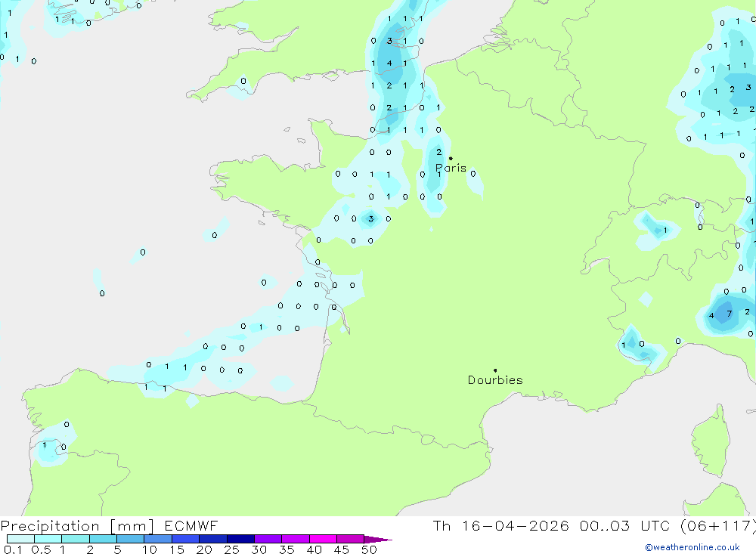Click the legend label 10

(x=150, y=549)
